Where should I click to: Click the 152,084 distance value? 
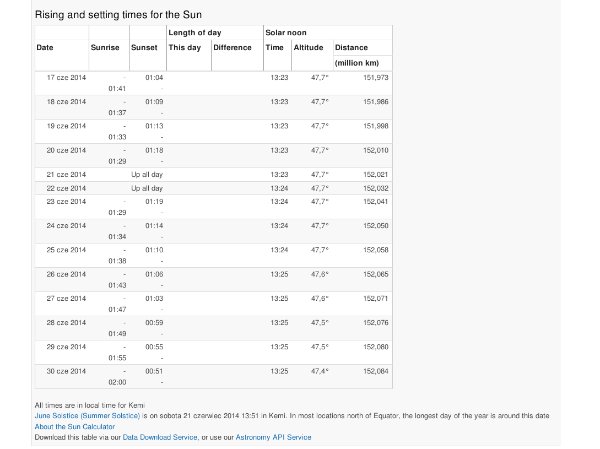click(x=376, y=371)
